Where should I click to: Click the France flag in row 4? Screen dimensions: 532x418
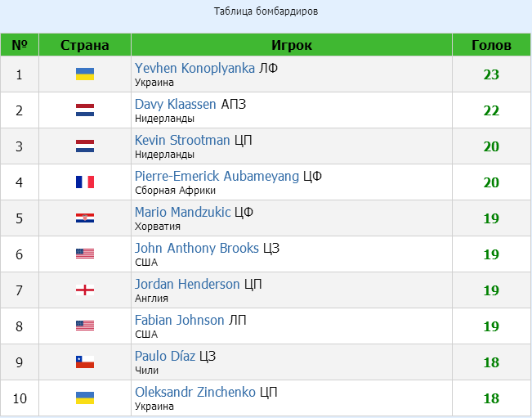pyautogui.click(x=85, y=182)
